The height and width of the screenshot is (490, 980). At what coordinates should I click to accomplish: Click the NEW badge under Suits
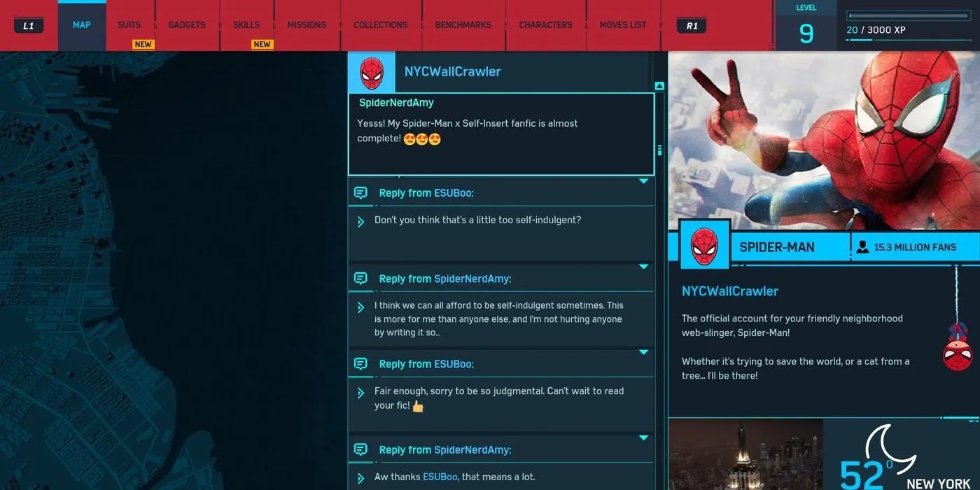[143, 44]
